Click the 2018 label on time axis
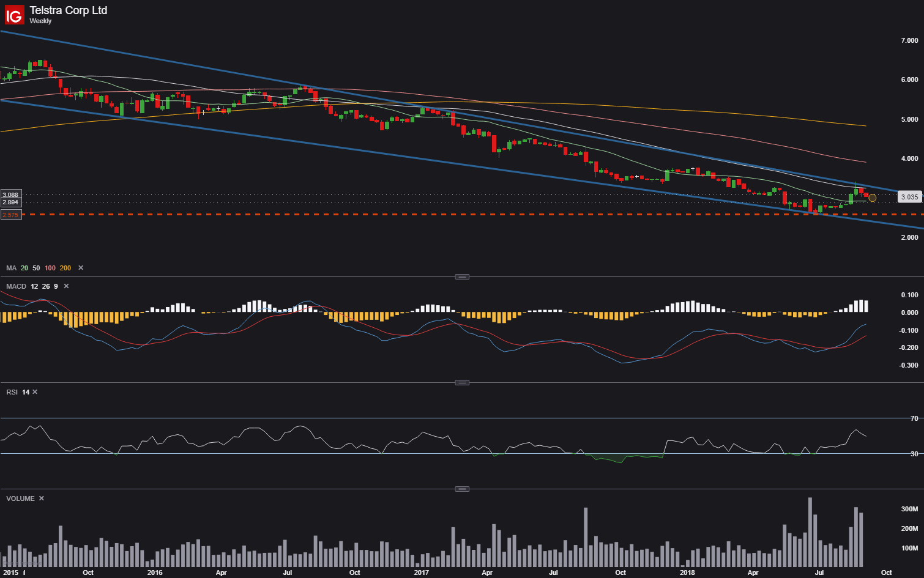Viewport: 924px width, 578px height. point(687,572)
